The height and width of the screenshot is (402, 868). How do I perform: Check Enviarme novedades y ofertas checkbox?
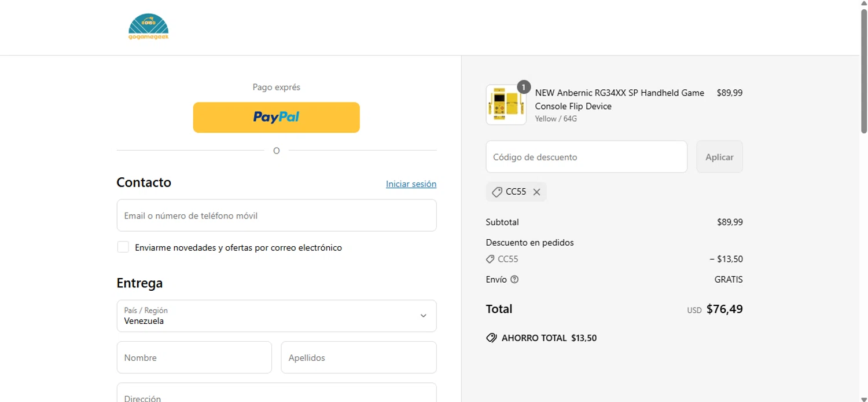tap(123, 247)
